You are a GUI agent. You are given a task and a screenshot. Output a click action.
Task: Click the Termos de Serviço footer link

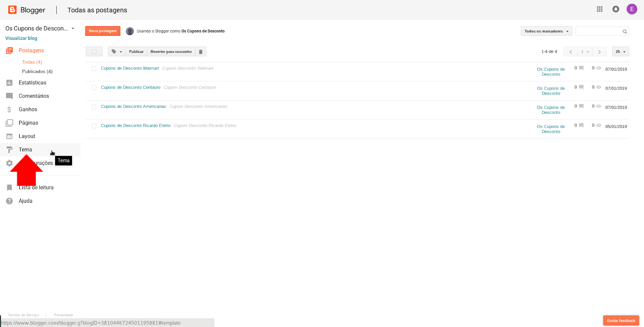pos(23,315)
